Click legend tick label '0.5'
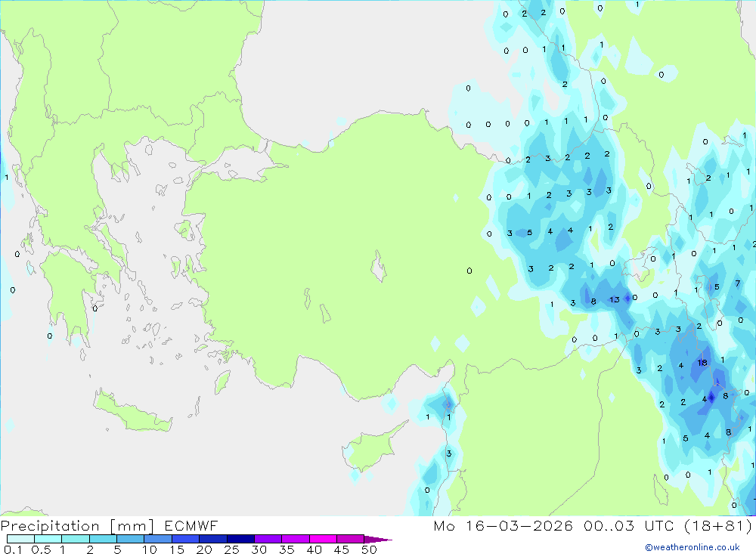This screenshot has width=756, height=554. pos(42,549)
